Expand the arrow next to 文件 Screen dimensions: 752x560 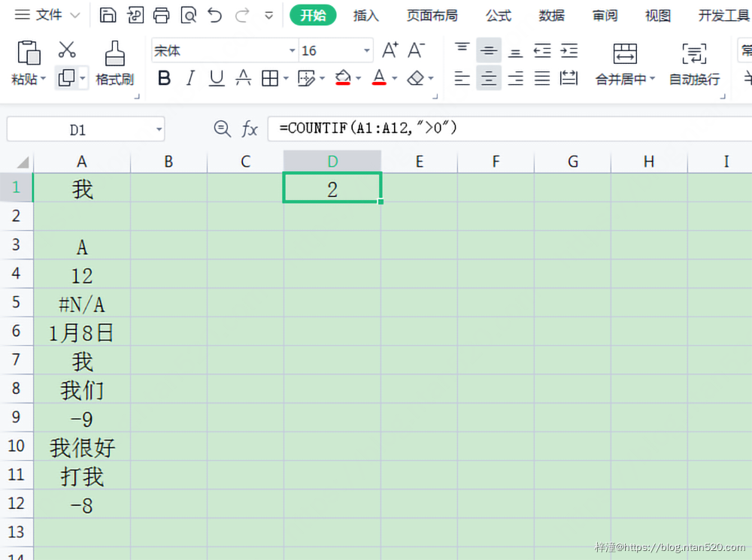(x=75, y=15)
